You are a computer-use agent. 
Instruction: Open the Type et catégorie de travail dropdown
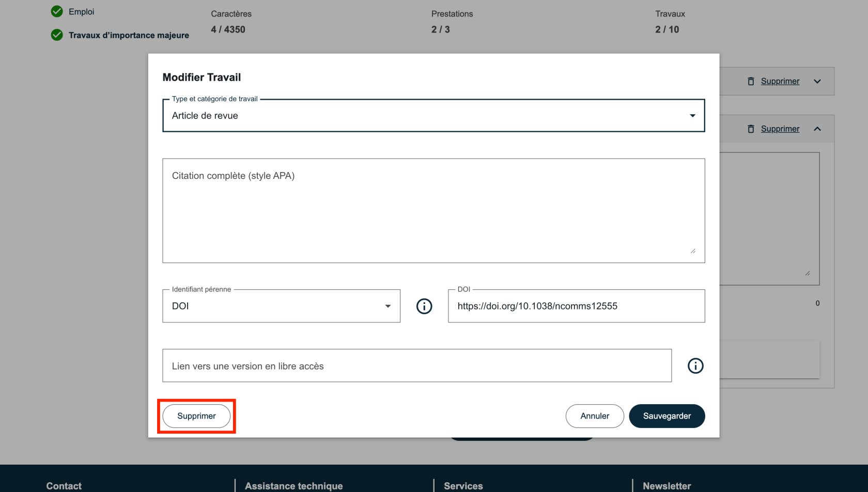[x=433, y=116]
